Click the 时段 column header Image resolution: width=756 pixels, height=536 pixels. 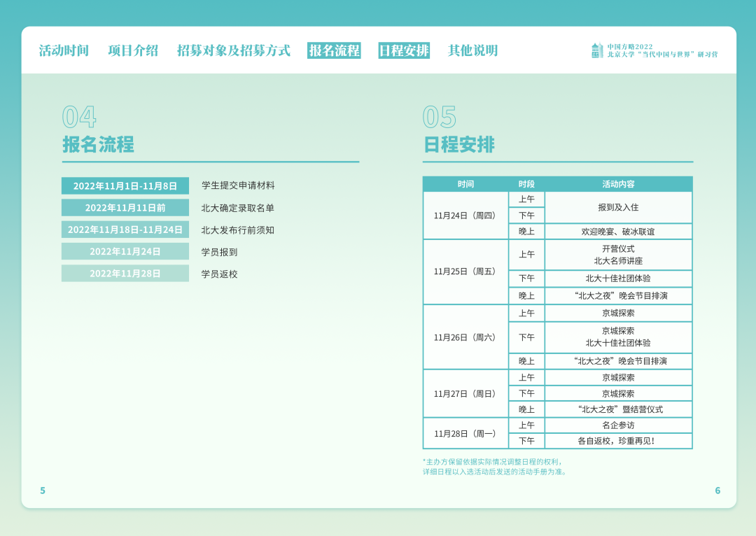[526, 184]
